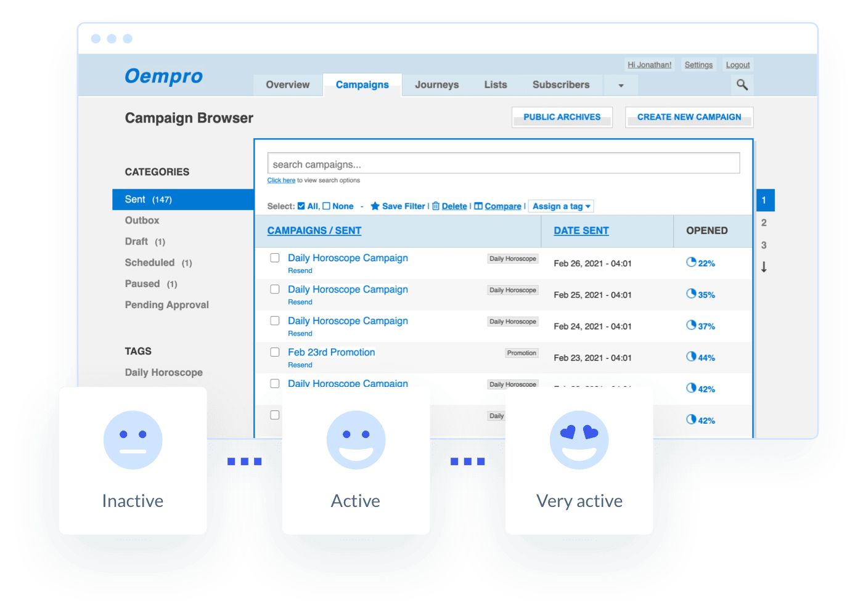
Task: Open the Lists tab
Action: tap(495, 84)
